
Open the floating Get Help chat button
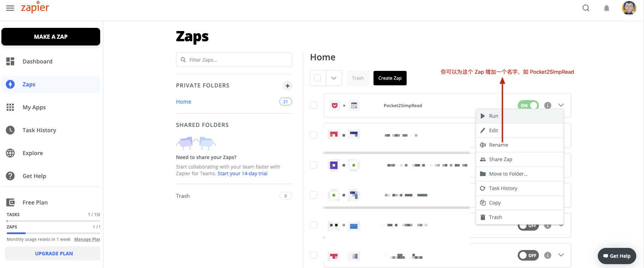click(x=617, y=256)
